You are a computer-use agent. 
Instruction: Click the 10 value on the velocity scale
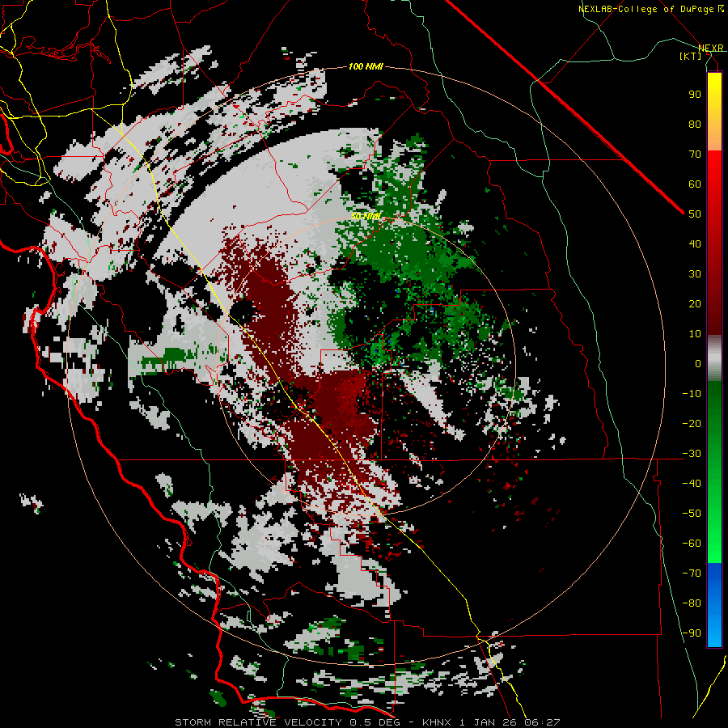[695, 334]
